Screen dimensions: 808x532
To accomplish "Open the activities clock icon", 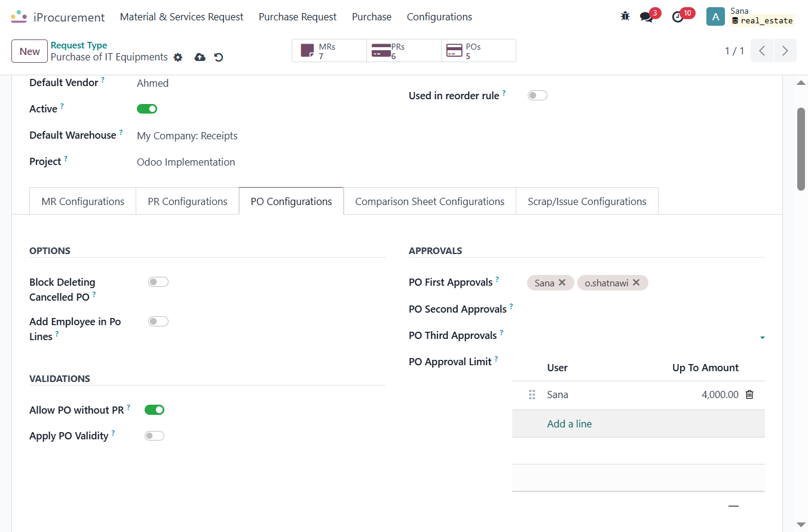I will pos(678,17).
